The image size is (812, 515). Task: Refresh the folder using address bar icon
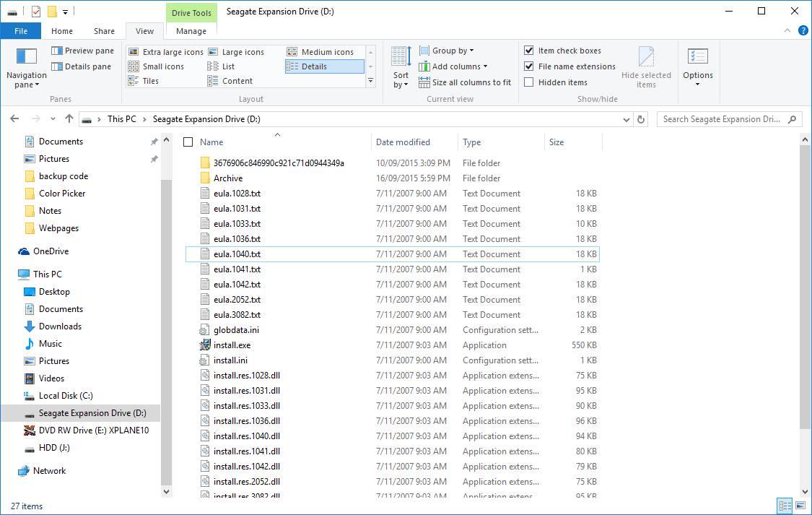pyautogui.click(x=641, y=118)
